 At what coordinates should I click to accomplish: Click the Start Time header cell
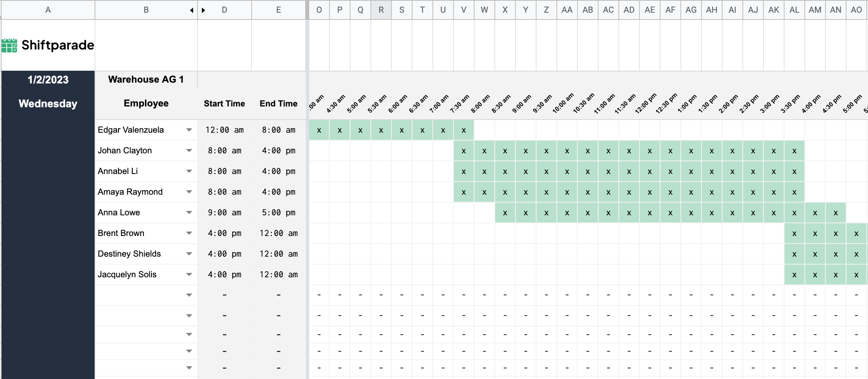pyautogui.click(x=224, y=104)
